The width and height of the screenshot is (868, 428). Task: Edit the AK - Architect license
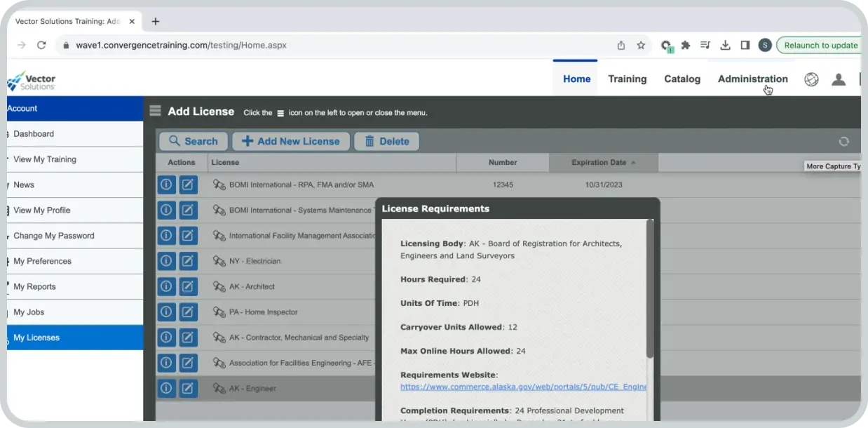click(188, 286)
